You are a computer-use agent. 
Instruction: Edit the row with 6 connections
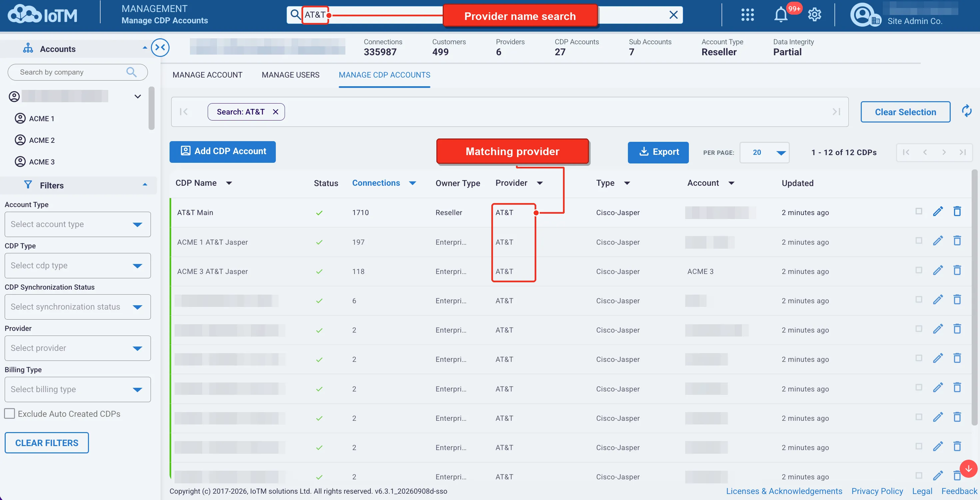click(x=938, y=300)
